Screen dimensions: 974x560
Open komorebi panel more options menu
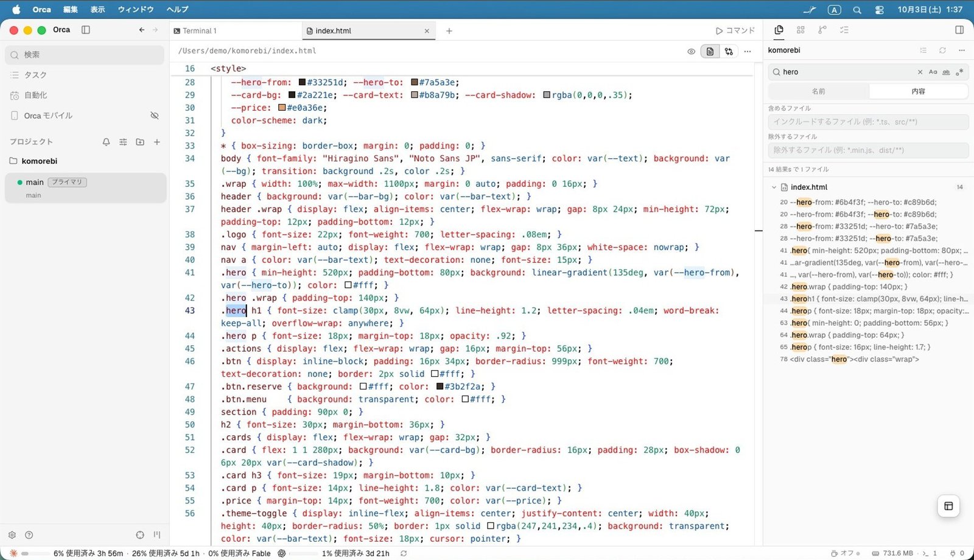point(962,51)
